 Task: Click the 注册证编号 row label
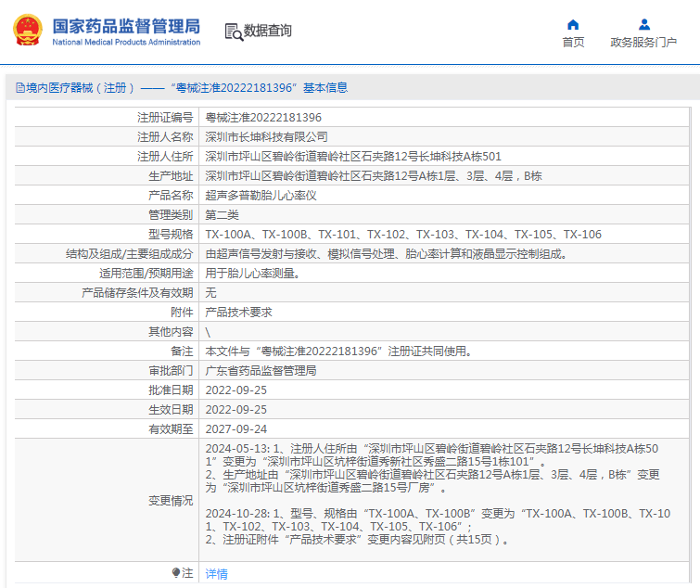(165, 118)
